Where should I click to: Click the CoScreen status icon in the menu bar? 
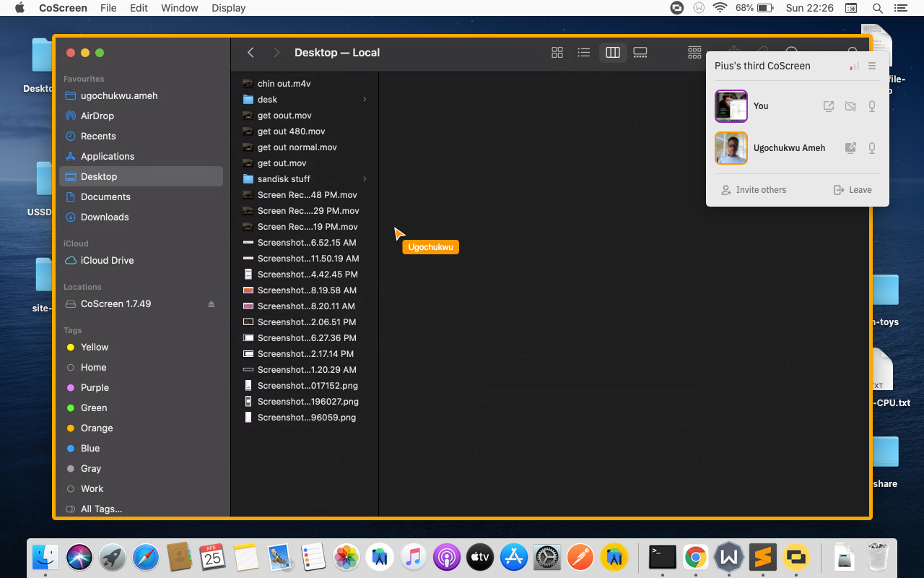pos(677,8)
